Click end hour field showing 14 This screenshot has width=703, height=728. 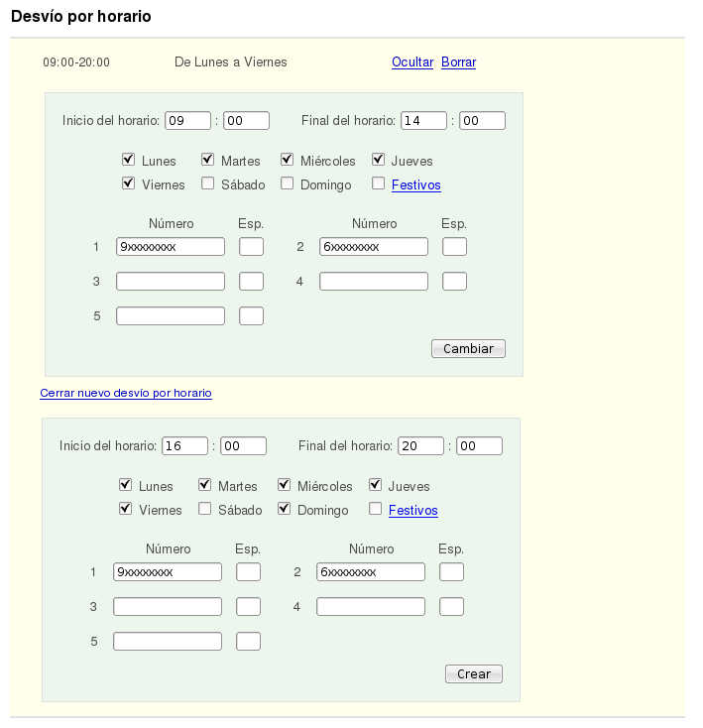[x=423, y=121]
